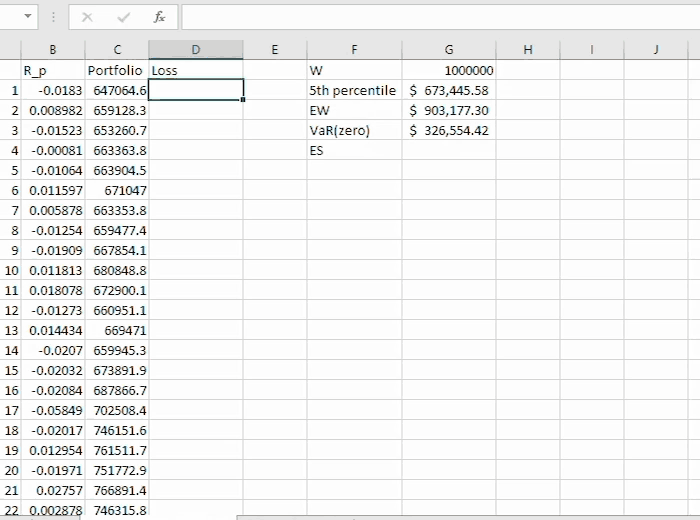The image size is (700, 520).
Task: Click the Cancel X icon in formula bar
Action: pos(88,17)
